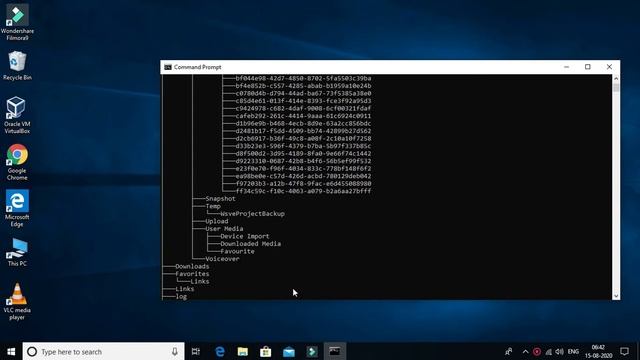The width and height of the screenshot is (640, 360).
Task: Click the taskbar clock and date
Action: 598,351
